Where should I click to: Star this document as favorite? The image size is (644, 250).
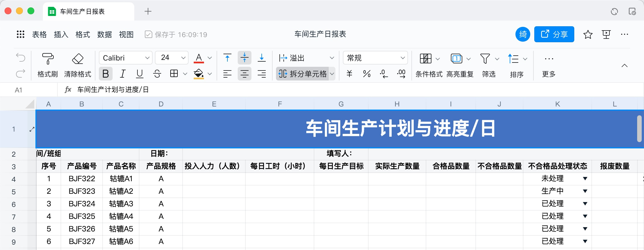coord(588,35)
